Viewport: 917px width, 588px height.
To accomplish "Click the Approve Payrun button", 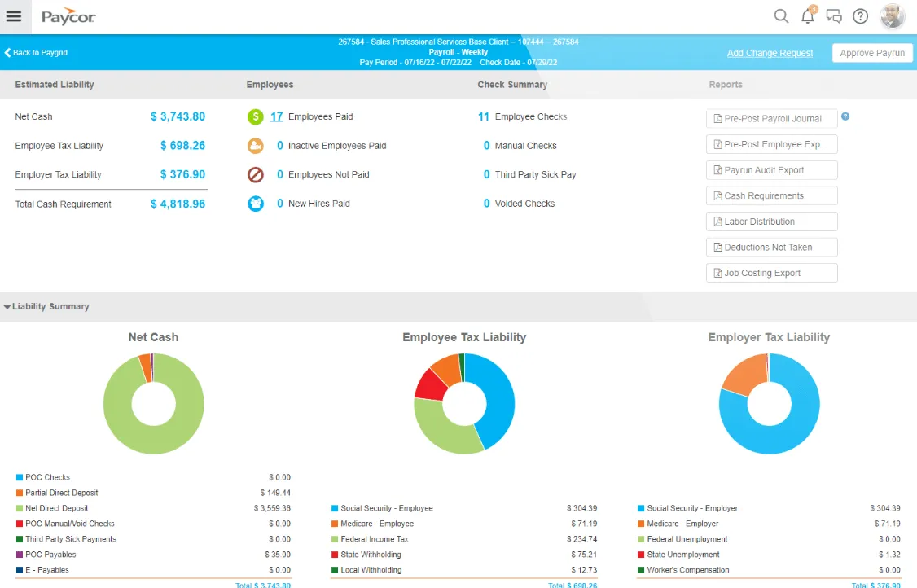I will click(x=872, y=53).
